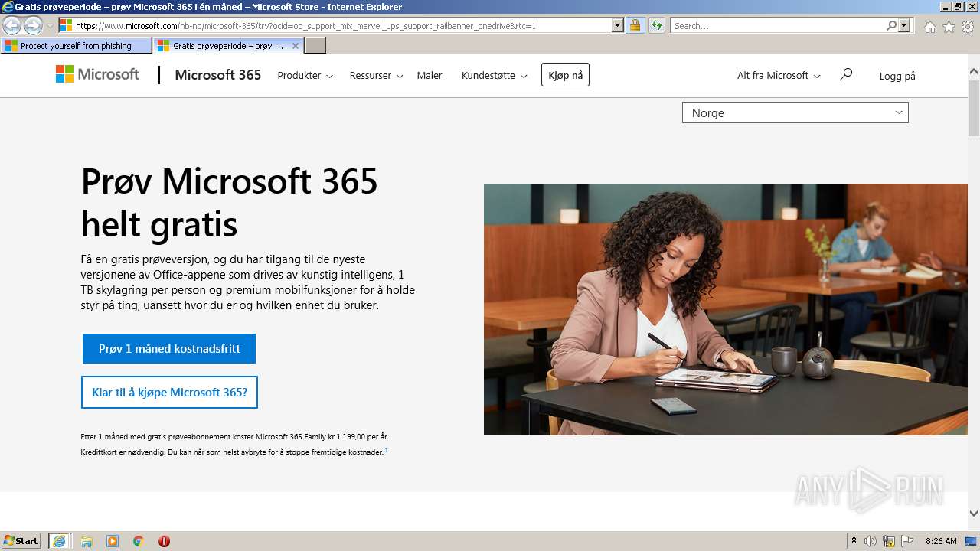
Task: Click the search magnifier in IE search box
Action: (x=892, y=25)
